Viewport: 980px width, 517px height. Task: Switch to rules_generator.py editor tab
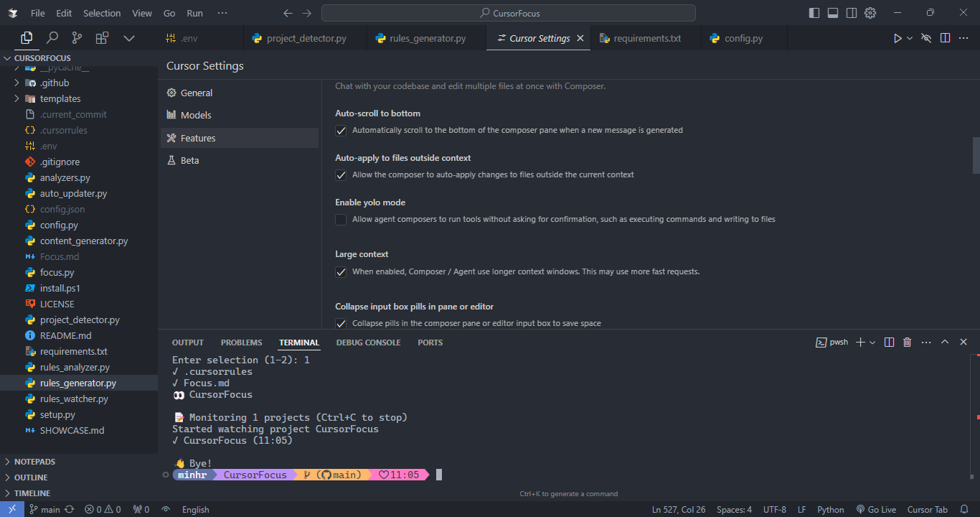(x=427, y=38)
